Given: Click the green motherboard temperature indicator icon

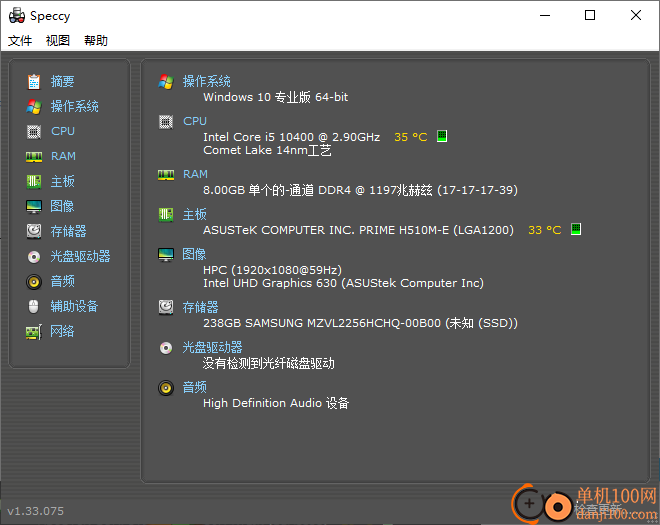Looking at the screenshot, I should [x=576, y=229].
